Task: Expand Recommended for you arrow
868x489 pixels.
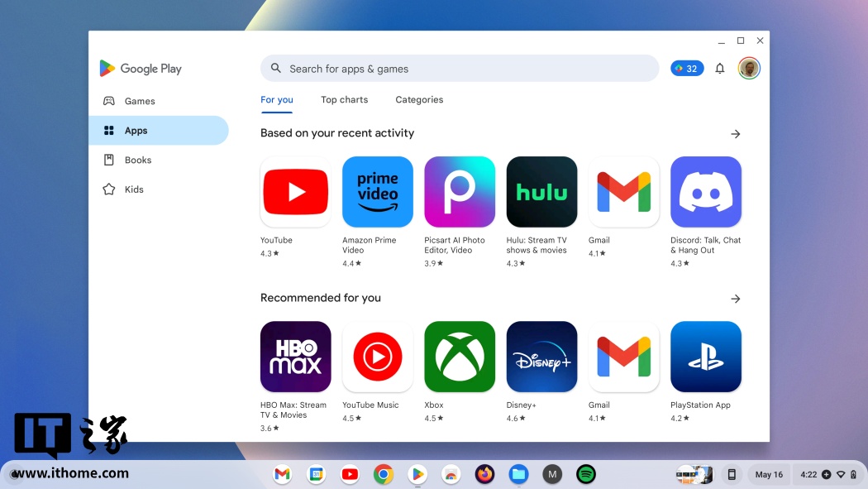Action: coord(735,299)
